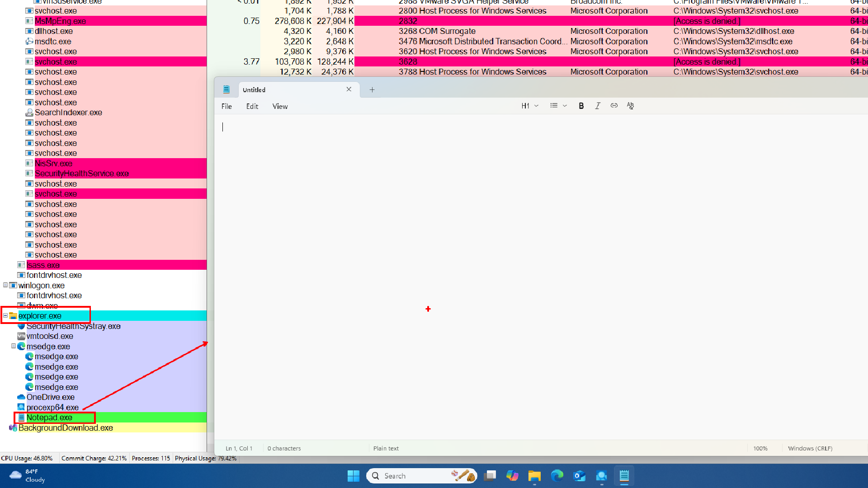This screenshot has height=488, width=868.
Task: Click the clear formatting icon
Action: 631,106
